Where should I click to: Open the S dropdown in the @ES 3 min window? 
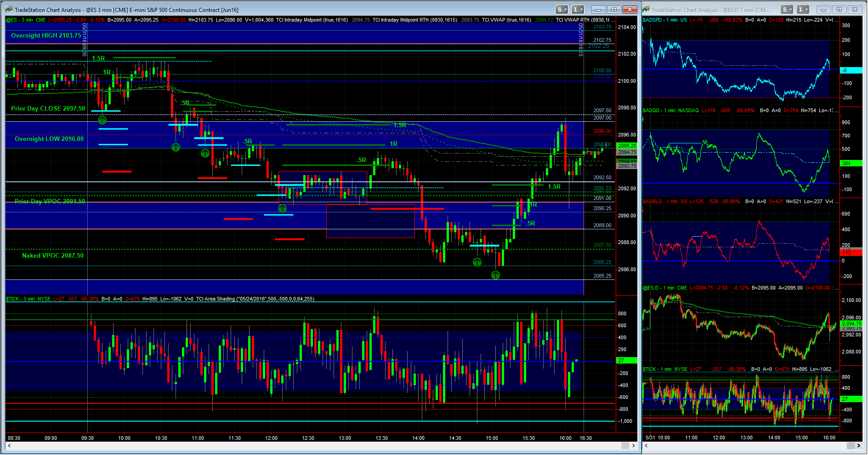(x=562, y=9)
